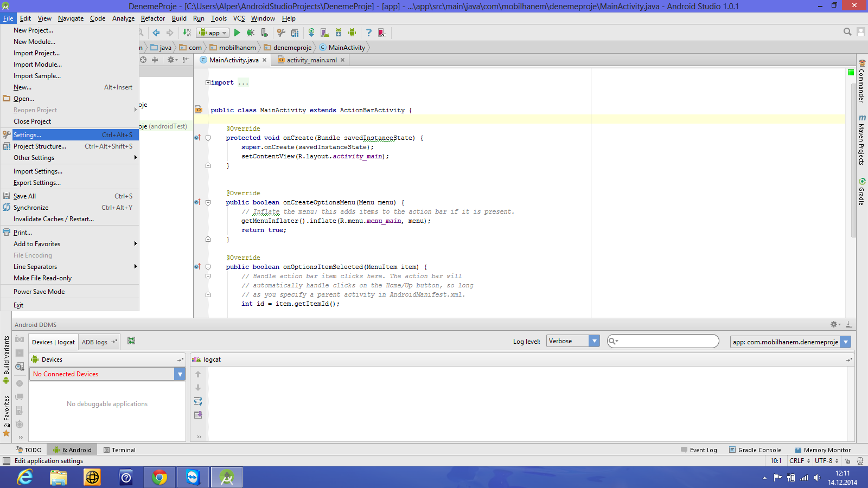Click the screen capture camera icon
The image size is (868, 488).
click(x=20, y=339)
